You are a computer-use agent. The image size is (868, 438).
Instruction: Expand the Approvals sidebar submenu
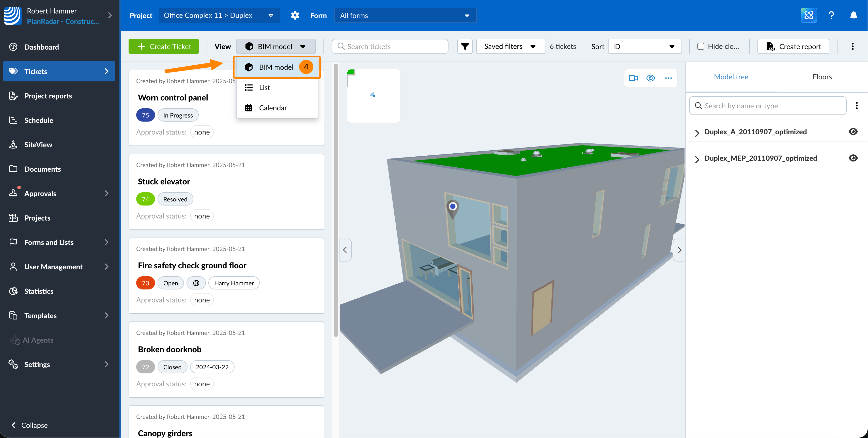pyautogui.click(x=106, y=194)
